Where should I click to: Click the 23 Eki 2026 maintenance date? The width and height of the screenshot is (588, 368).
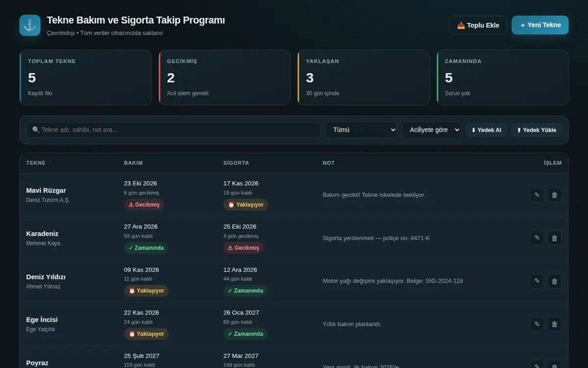pos(141,184)
